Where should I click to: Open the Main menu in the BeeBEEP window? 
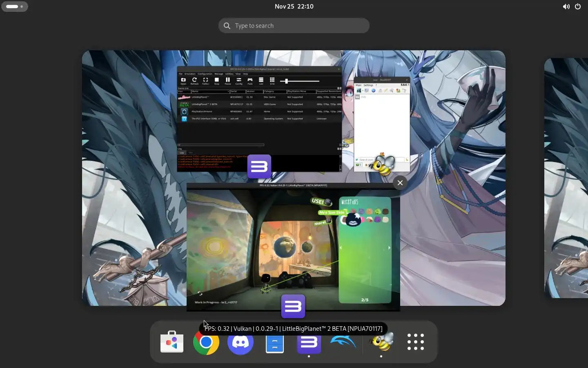point(359,85)
